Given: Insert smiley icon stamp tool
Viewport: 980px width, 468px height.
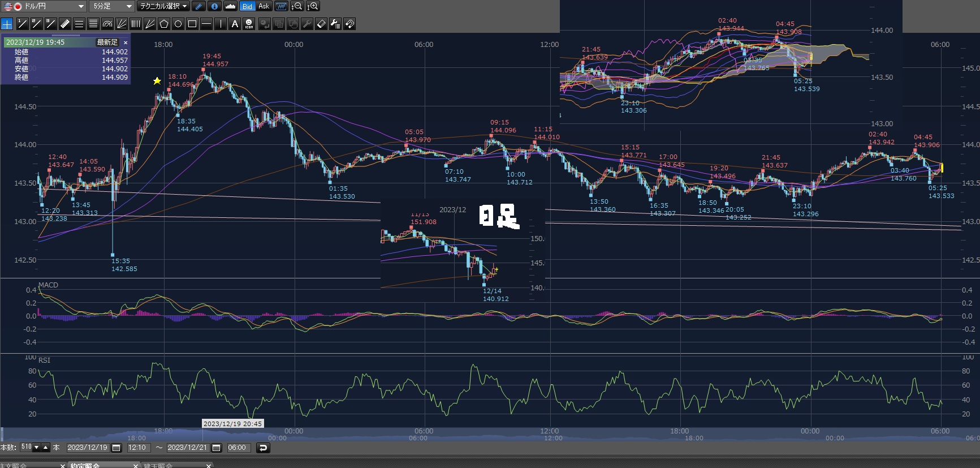Looking at the screenshot, I should pos(249,24).
